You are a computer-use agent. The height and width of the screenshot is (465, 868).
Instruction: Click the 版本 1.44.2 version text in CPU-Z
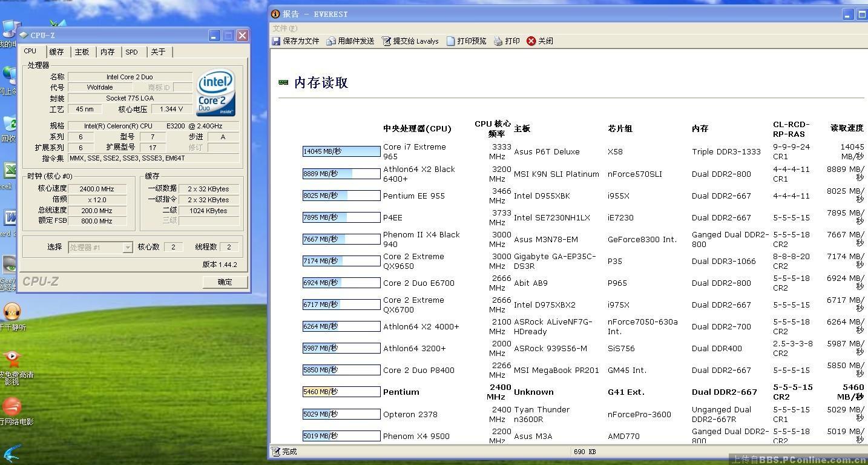(220, 265)
